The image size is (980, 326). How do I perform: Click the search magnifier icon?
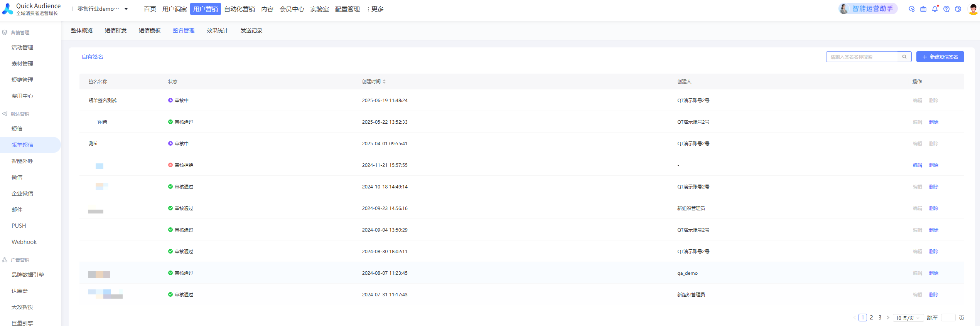904,57
